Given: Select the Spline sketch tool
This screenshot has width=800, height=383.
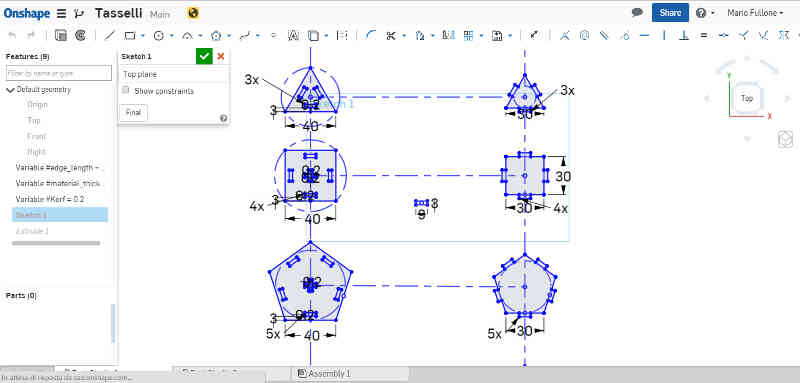Looking at the screenshot, I should 245,35.
